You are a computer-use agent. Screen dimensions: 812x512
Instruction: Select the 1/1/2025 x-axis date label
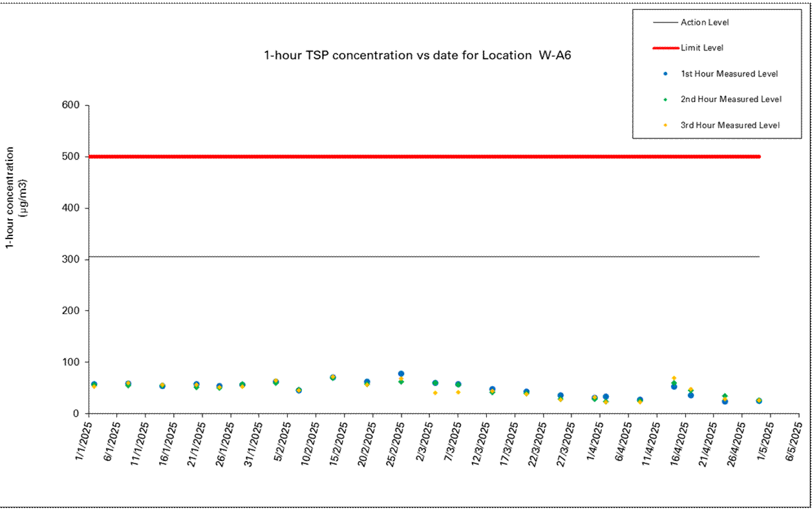click(x=83, y=442)
